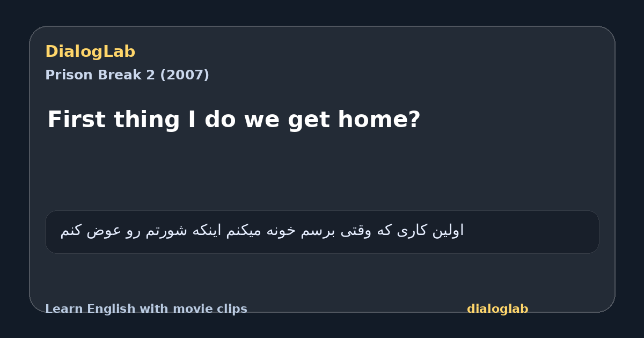Viewport: 644px width, 338px height.
Task: Select the English sentence 'First thing I do we get home?'
Action: pos(234,120)
